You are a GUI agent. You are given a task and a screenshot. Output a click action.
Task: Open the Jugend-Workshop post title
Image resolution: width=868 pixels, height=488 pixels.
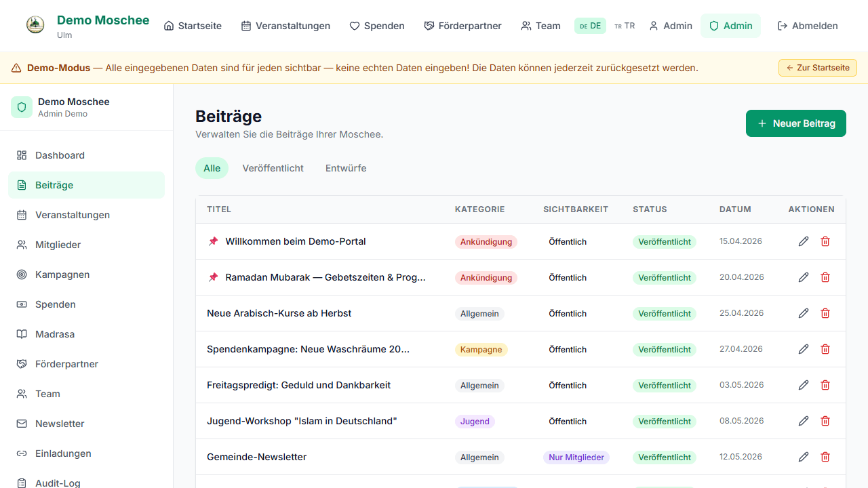point(302,421)
